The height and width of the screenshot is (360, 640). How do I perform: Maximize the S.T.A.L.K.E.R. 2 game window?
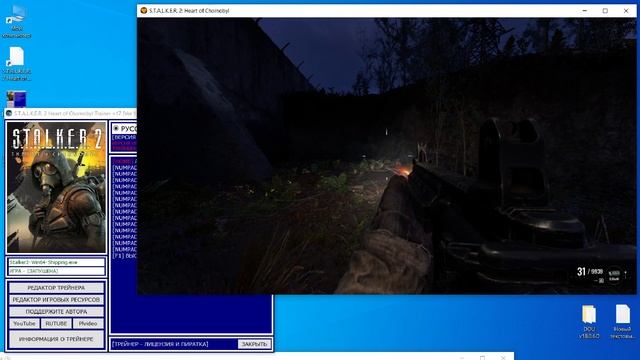605,11
